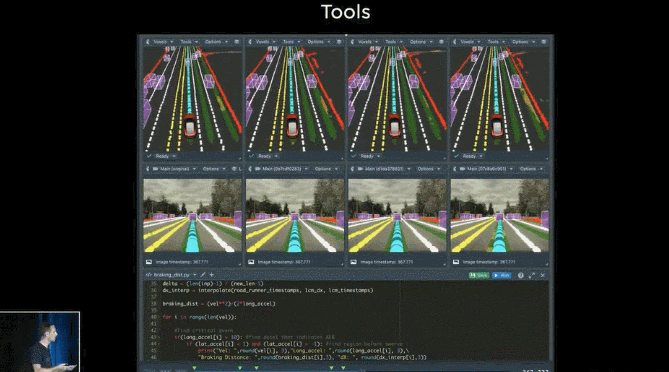
Task: Click layout icon in third 3D view header
Action: (x=442, y=42)
